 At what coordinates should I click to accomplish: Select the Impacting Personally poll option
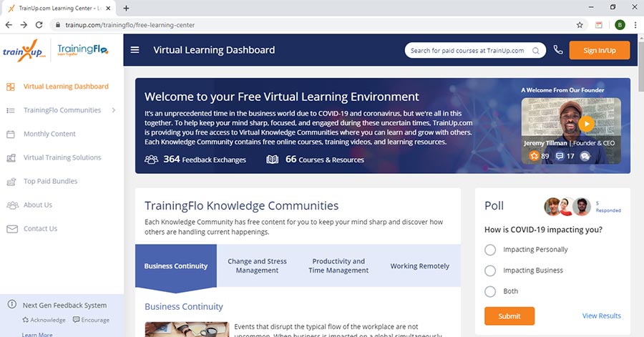[490, 250]
